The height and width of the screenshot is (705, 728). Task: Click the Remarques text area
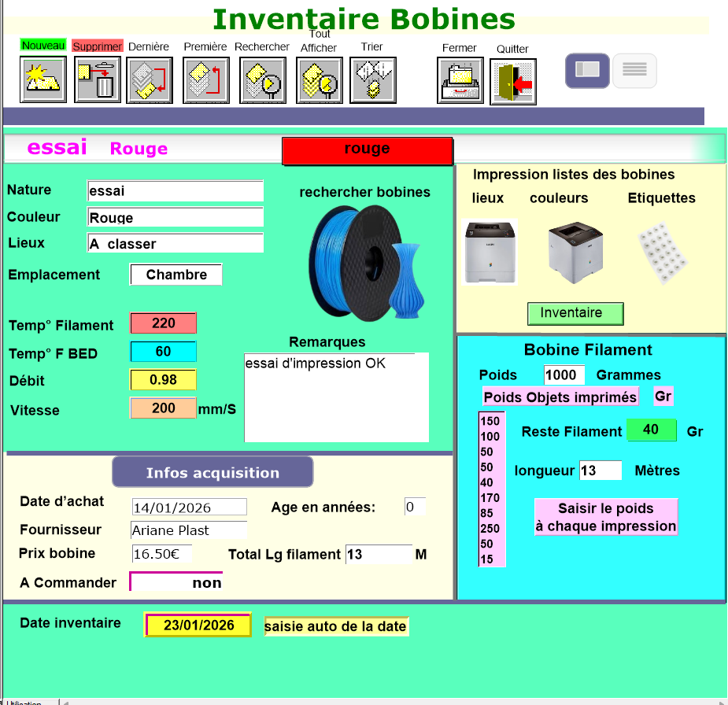tap(337, 398)
